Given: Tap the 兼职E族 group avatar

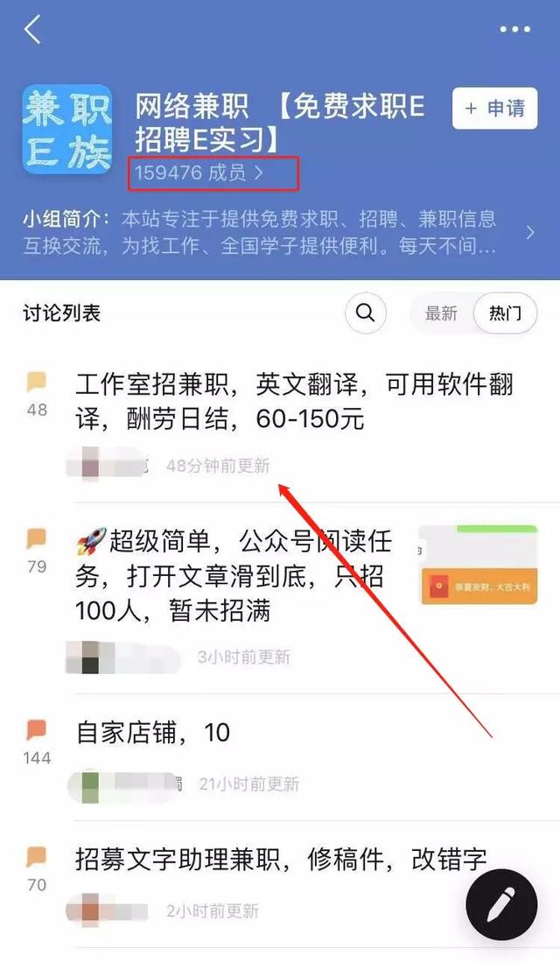Looking at the screenshot, I should [x=67, y=130].
